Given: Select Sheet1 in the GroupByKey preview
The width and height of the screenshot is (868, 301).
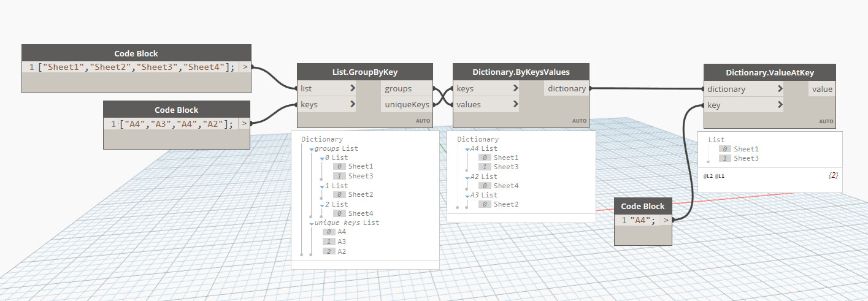Looking at the screenshot, I should pyautogui.click(x=361, y=167).
